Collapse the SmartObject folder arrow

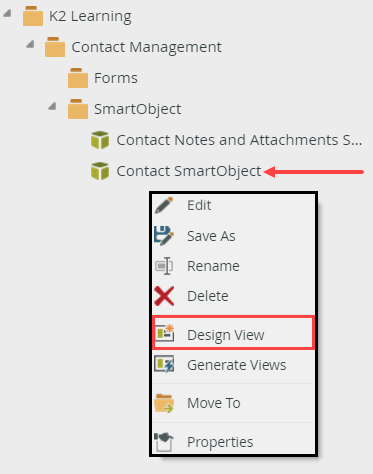pos(52,106)
